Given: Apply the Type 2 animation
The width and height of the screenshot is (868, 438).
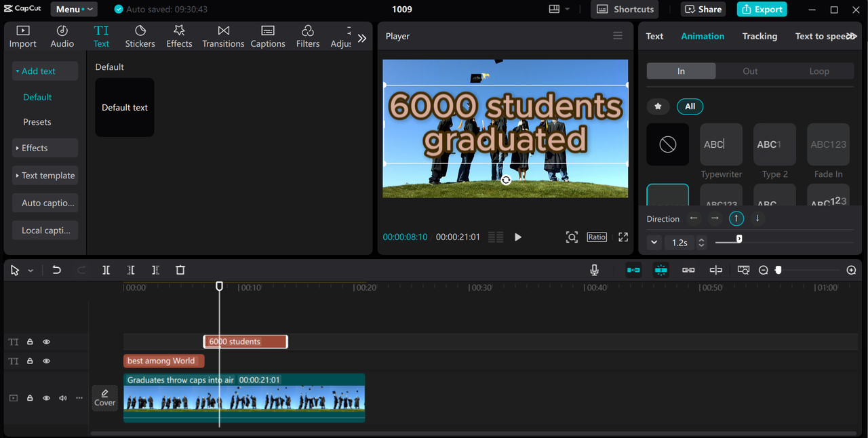Looking at the screenshot, I should [775, 144].
